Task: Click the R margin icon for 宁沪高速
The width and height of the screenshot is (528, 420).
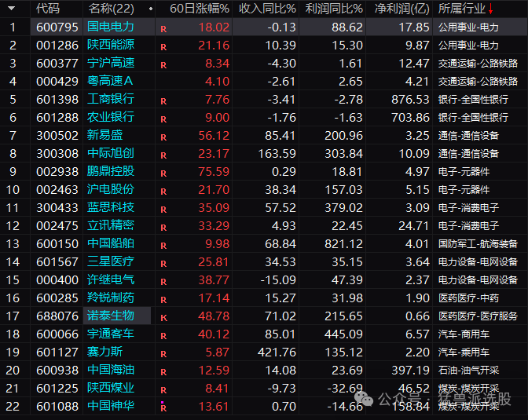Action: [163, 65]
